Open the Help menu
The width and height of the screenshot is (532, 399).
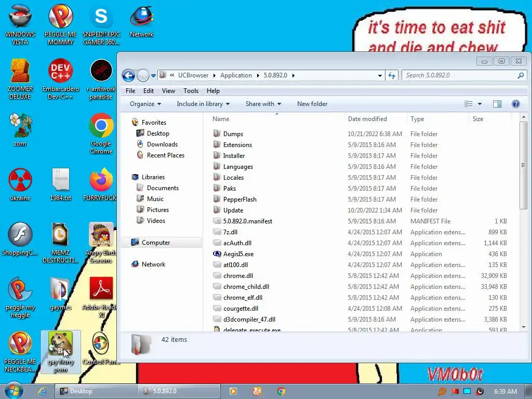tap(213, 91)
